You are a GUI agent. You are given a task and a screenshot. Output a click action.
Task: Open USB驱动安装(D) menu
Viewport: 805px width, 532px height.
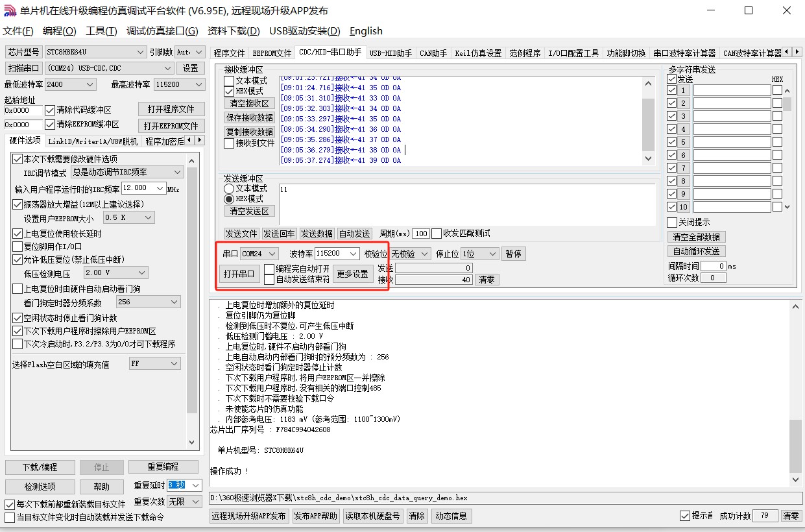coord(305,31)
